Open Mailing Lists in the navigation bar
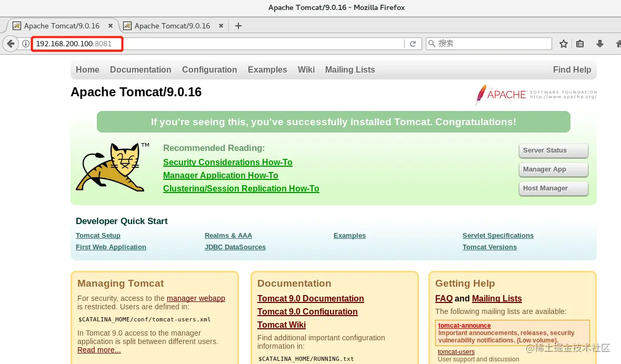 pos(350,69)
